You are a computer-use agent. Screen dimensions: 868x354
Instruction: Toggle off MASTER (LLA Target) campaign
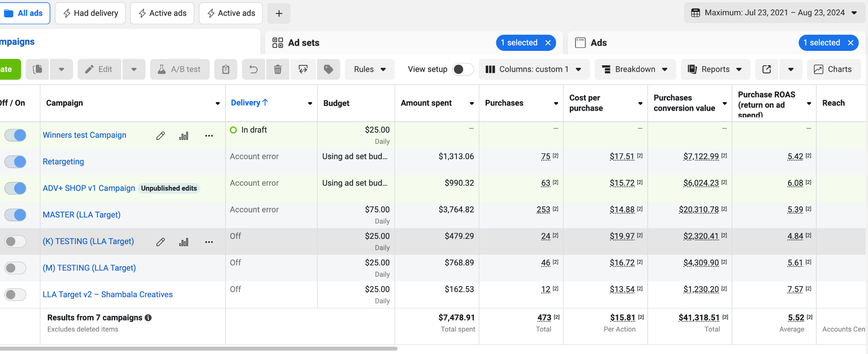(15, 215)
